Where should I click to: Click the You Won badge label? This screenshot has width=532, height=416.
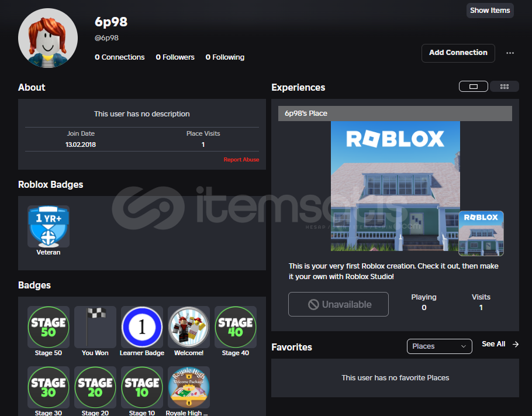pyautogui.click(x=95, y=353)
